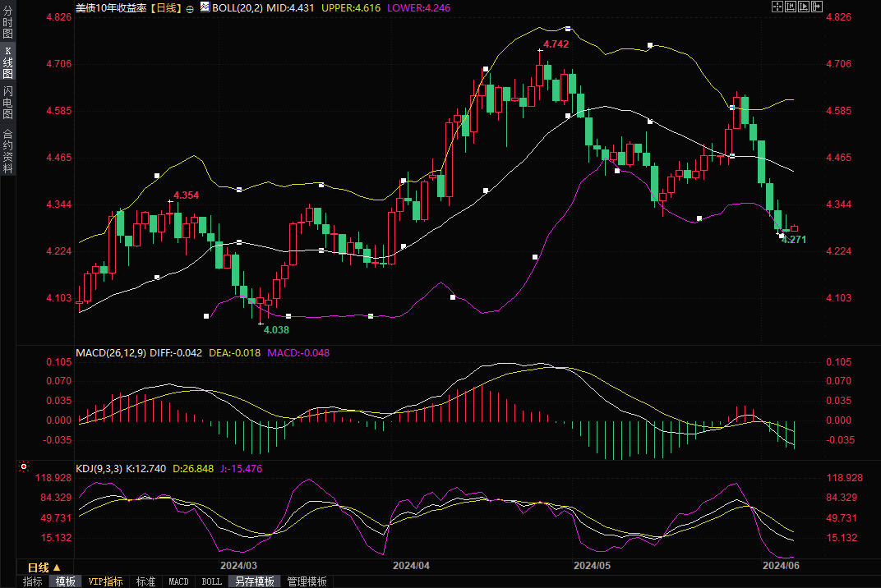The height and width of the screenshot is (588, 881).
Task: Apply the 标准 template
Action: pos(145,581)
